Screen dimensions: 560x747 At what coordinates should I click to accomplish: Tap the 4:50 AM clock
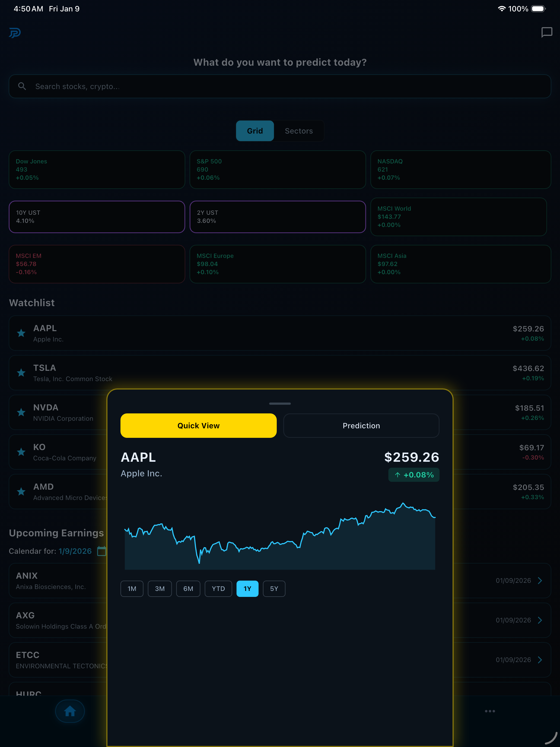[x=28, y=9]
